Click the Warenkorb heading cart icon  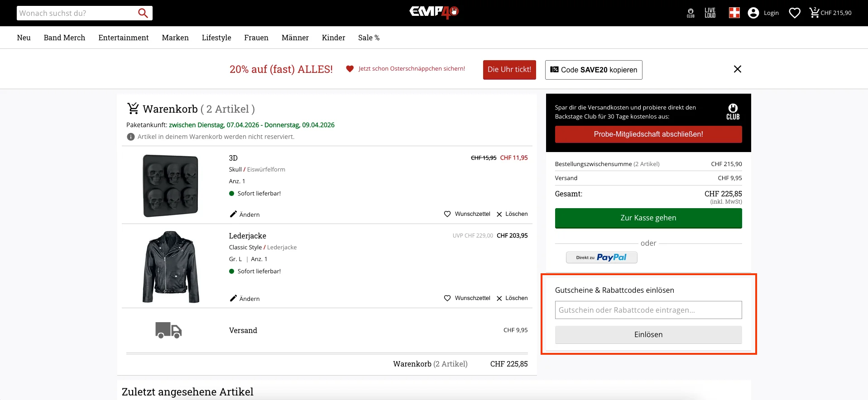(133, 109)
